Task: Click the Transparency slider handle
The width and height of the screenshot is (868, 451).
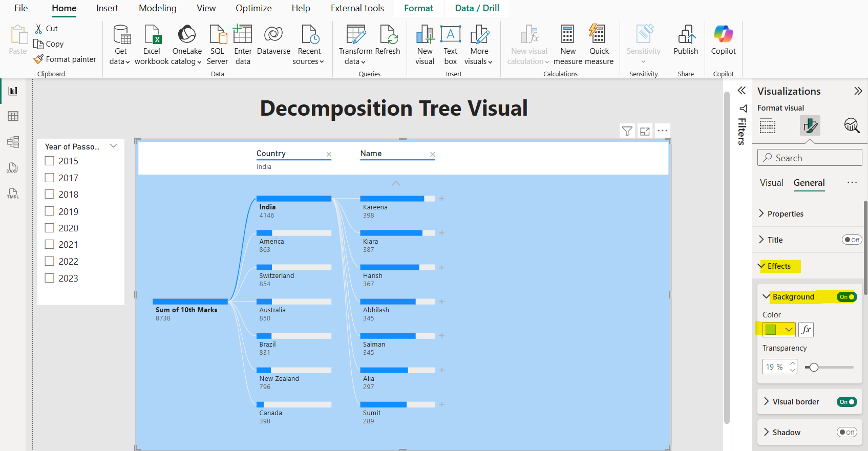Action: (x=814, y=367)
